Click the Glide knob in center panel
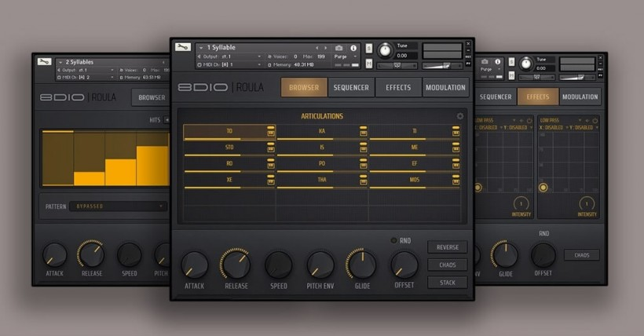This screenshot has width=644, height=336. (x=361, y=265)
